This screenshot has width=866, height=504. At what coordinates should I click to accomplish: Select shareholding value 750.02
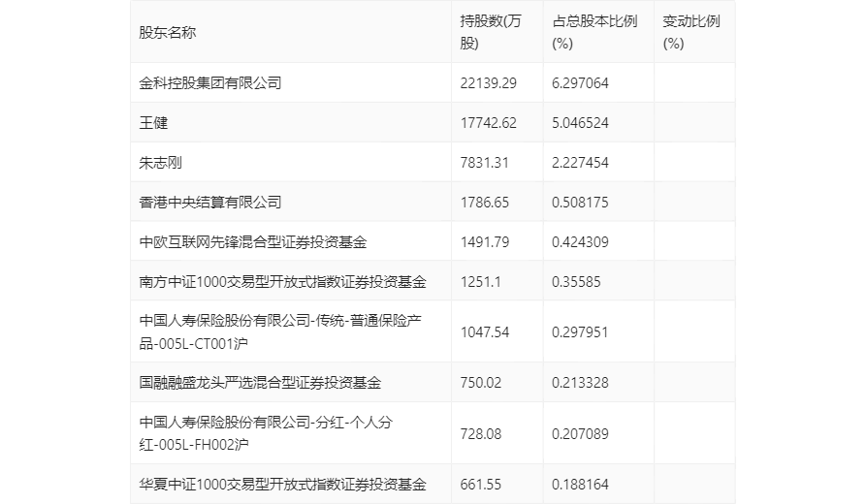pos(480,383)
